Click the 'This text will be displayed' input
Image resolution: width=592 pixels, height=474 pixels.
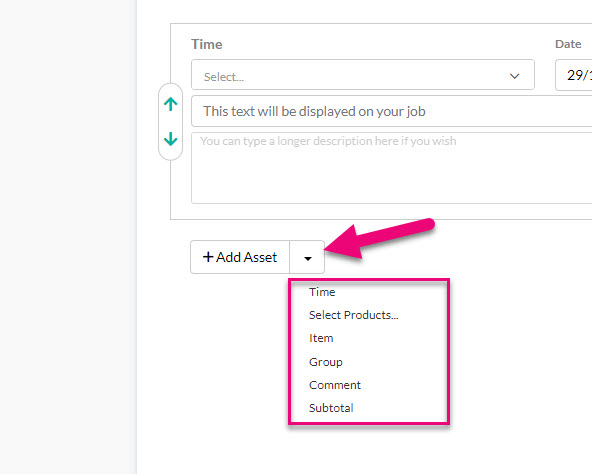point(392,111)
